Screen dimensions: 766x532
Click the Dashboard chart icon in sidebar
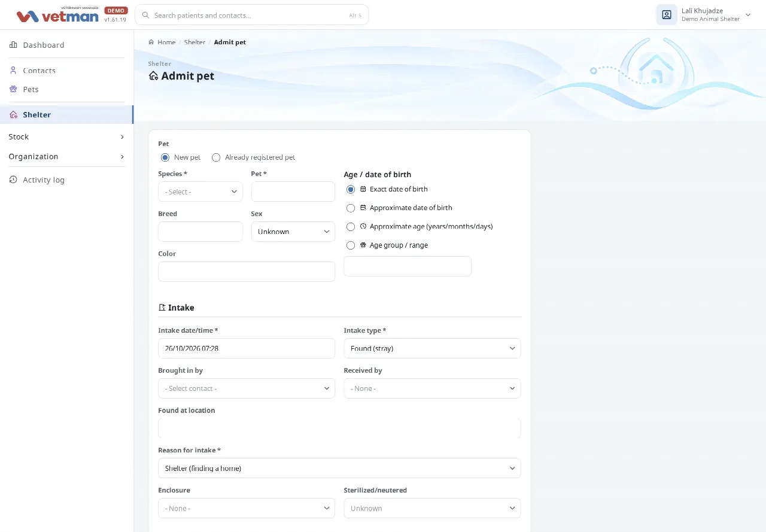coord(13,45)
